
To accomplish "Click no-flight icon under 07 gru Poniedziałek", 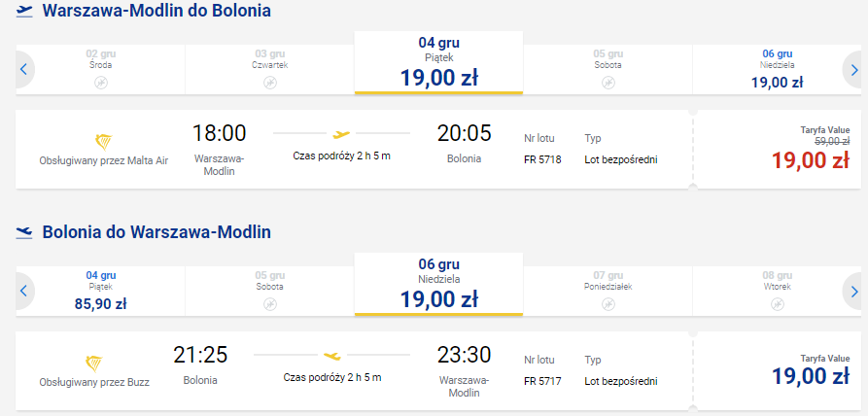I will coord(608,304).
